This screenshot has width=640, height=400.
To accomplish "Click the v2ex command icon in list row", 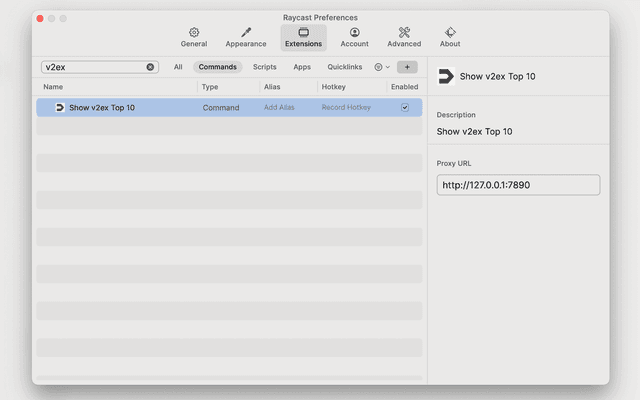I will point(60,107).
